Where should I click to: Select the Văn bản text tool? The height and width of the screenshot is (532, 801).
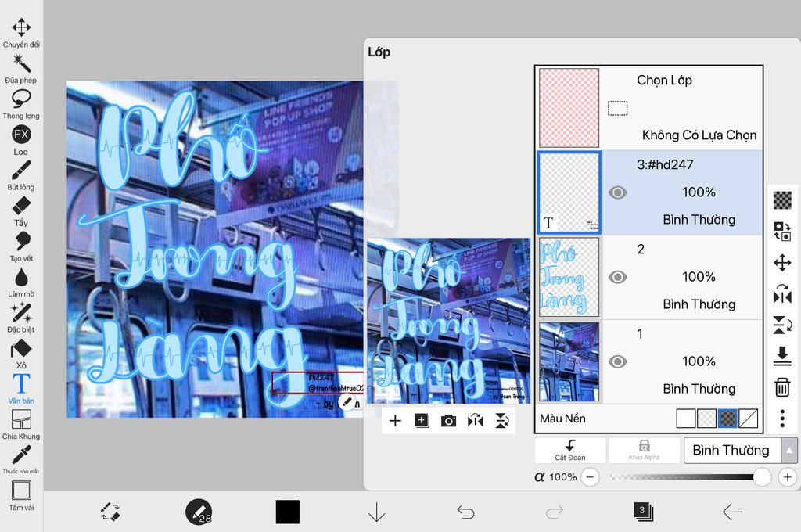[x=21, y=390]
